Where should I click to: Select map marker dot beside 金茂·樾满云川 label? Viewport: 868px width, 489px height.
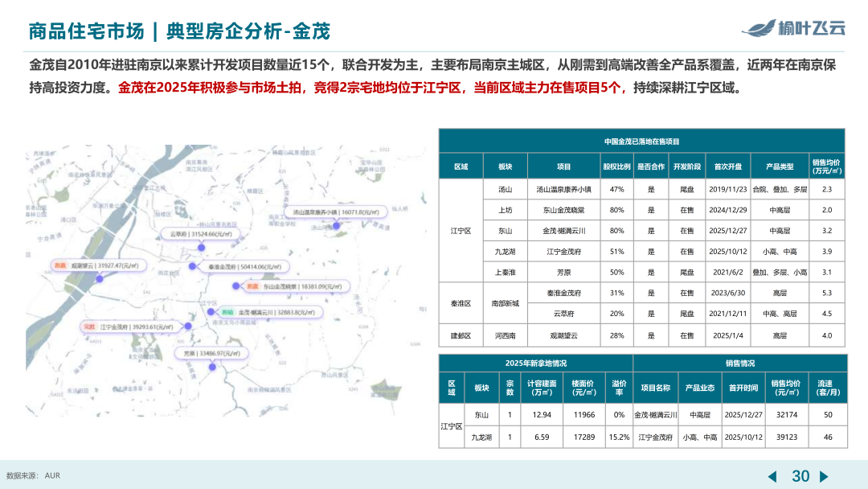[x=211, y=312]
